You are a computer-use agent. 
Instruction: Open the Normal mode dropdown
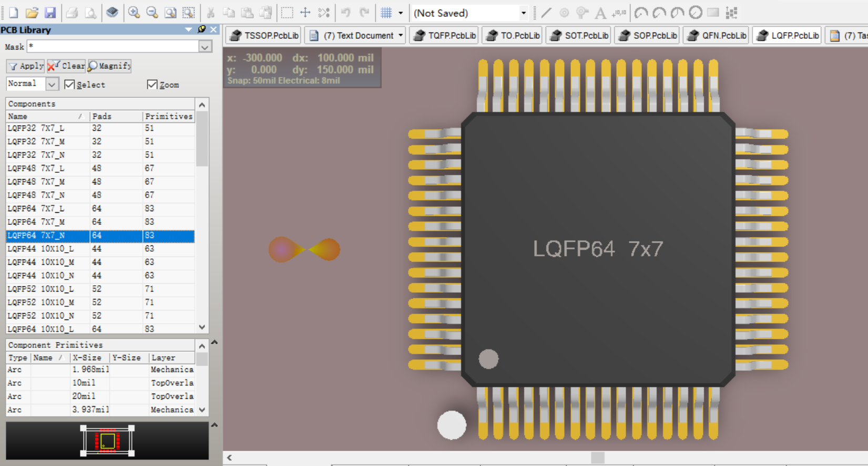click(x=52, y=84)
